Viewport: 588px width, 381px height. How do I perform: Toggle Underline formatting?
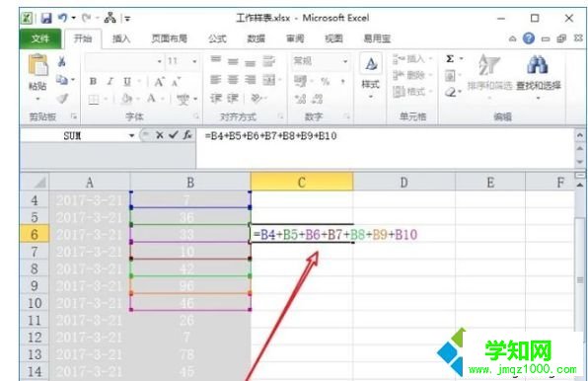pyautogui.click(x=127, y=81)
